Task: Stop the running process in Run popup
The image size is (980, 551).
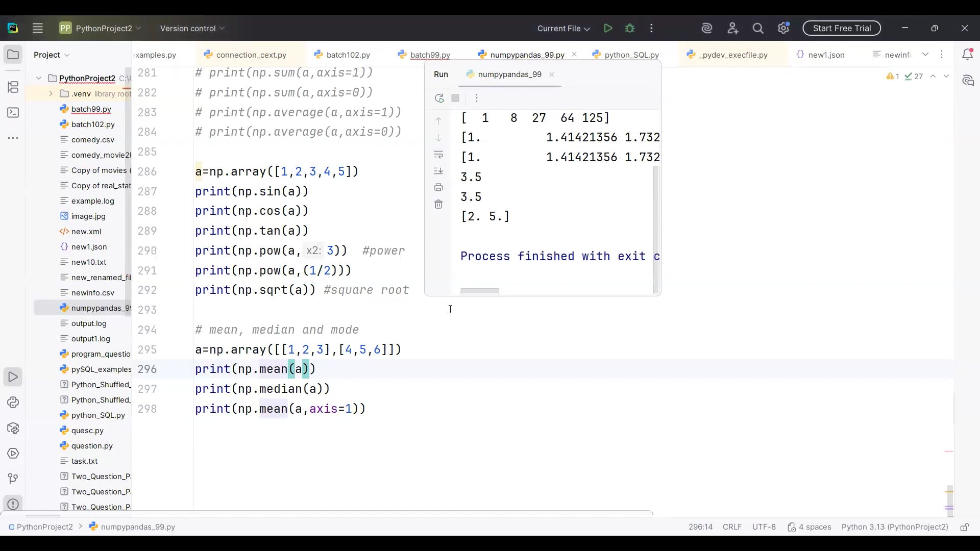Action: click(x=455, y=98)
